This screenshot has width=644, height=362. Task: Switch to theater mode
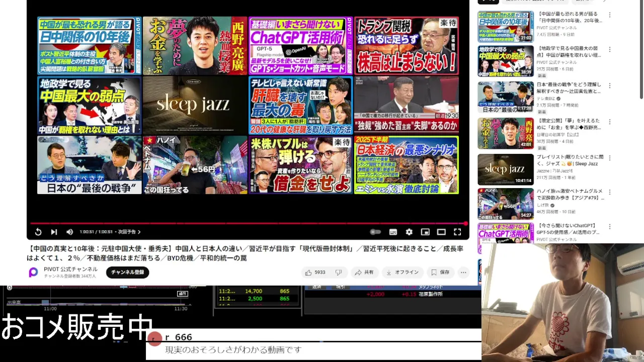pos(441,232)
